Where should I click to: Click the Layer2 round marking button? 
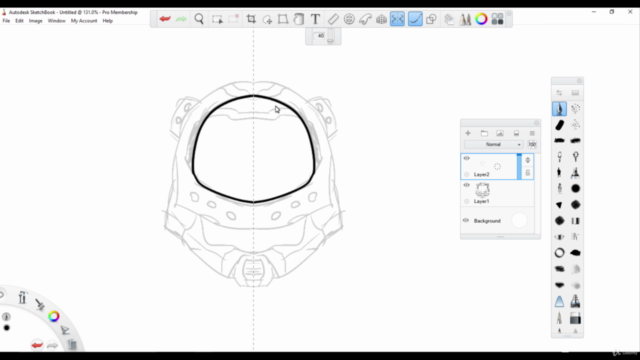coord(467,175)
